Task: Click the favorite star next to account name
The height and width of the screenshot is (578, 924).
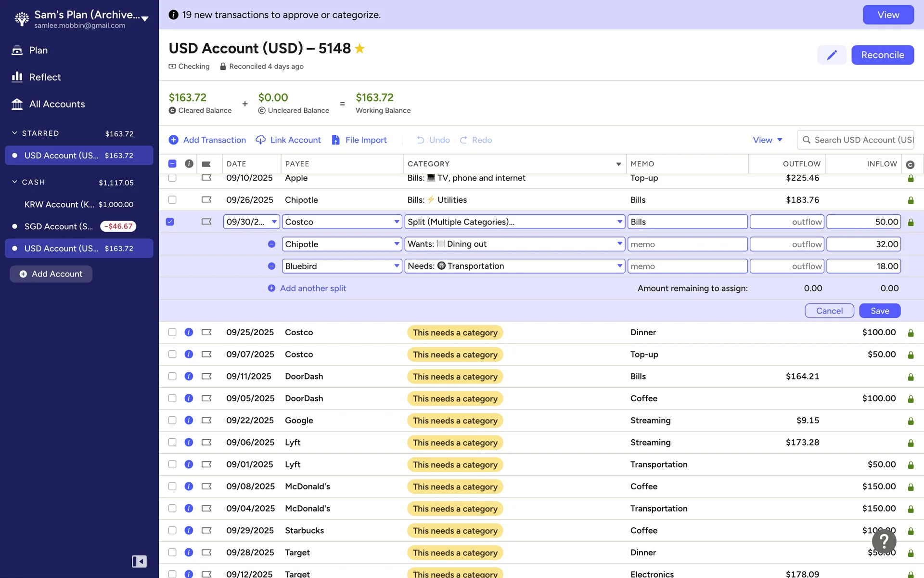Action: pos(359,49)
